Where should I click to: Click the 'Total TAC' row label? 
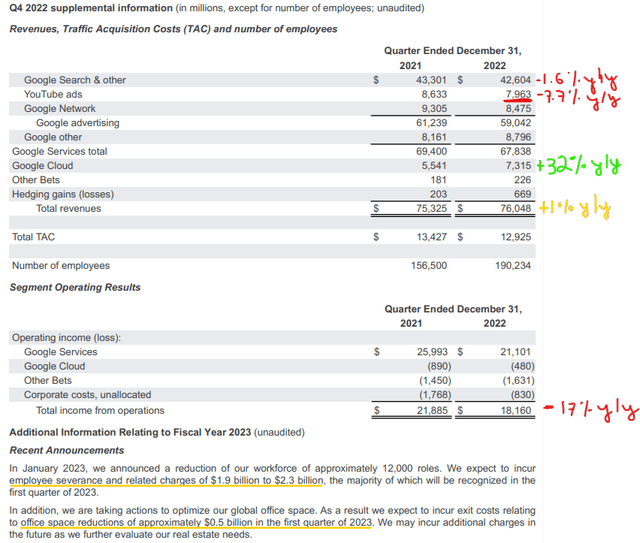[x=33, y=237]
